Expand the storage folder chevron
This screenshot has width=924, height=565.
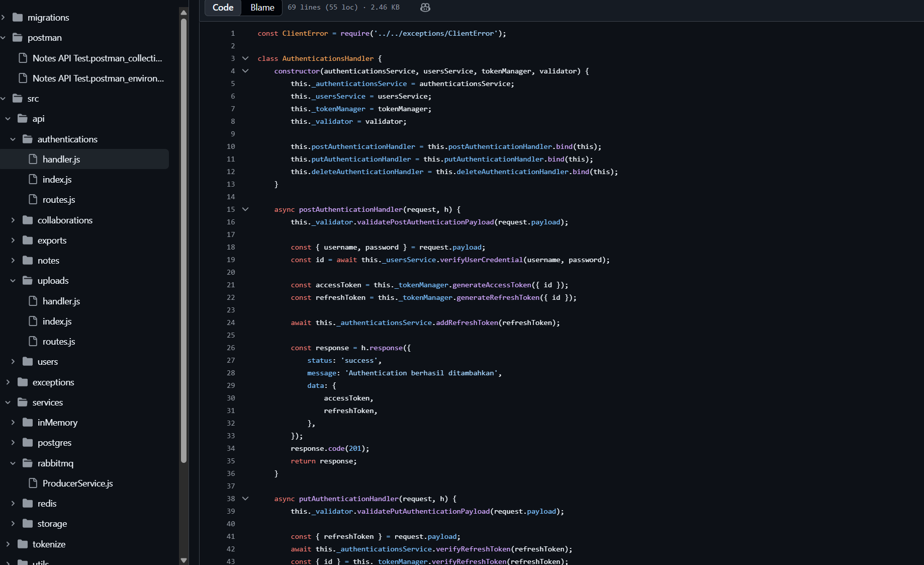coord(13,524)
